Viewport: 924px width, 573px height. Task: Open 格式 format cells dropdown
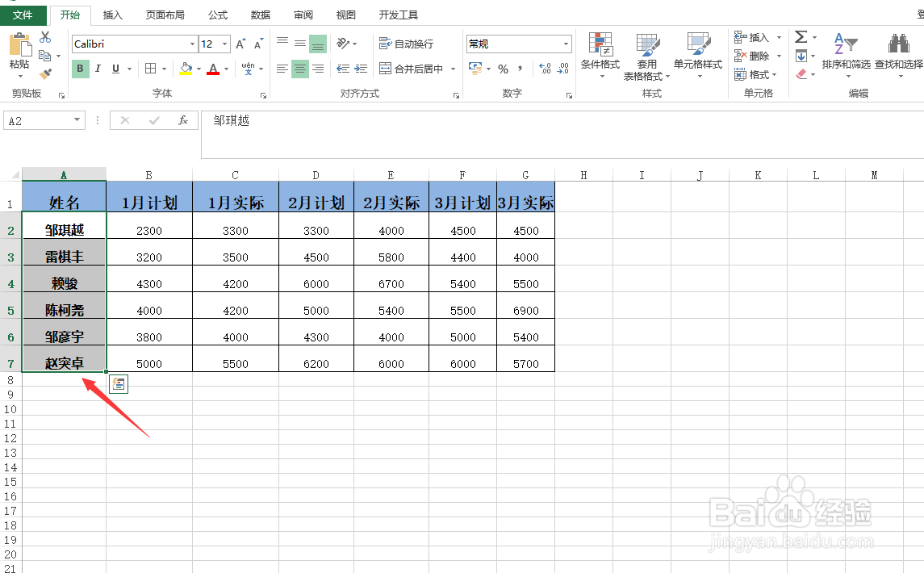(756, 74)
